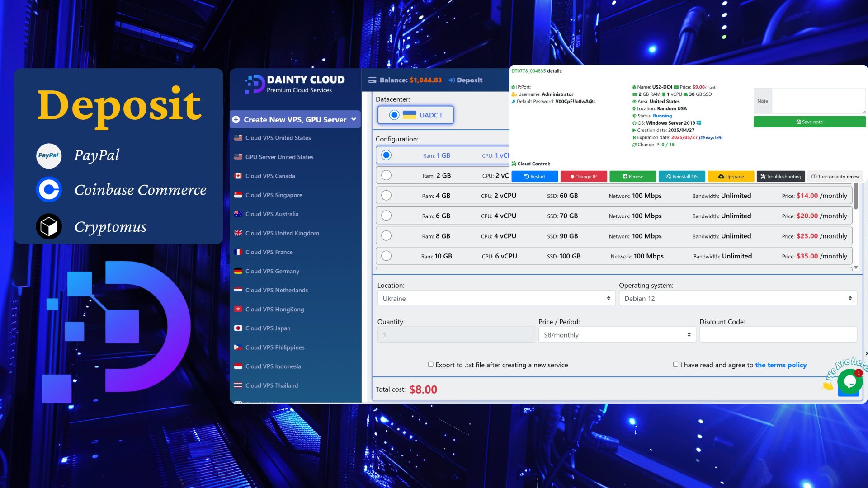Click the Netherlands flag icon

pyautogui.click(x=238, y=290)
